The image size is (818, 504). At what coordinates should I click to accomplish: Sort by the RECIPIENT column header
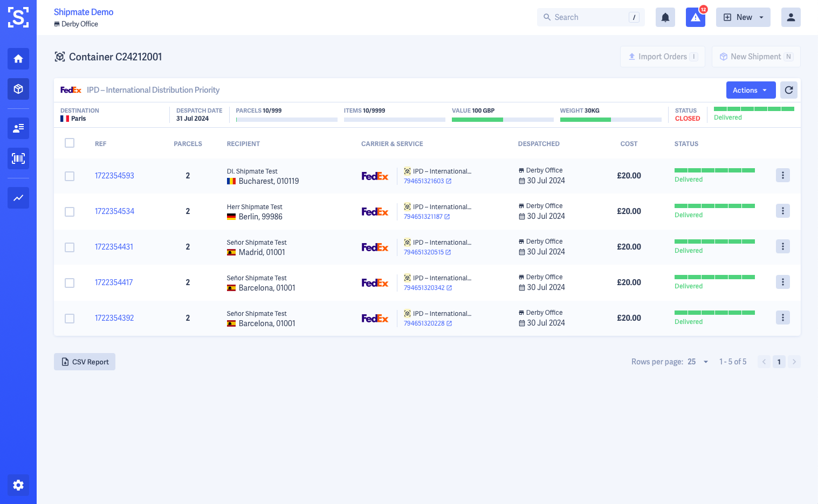pos(243,144)
